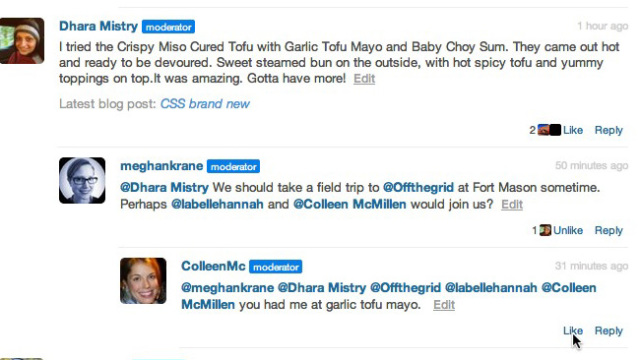
Task: Open Dhara Mistry's avatar photo
Action: click(22, 41)
